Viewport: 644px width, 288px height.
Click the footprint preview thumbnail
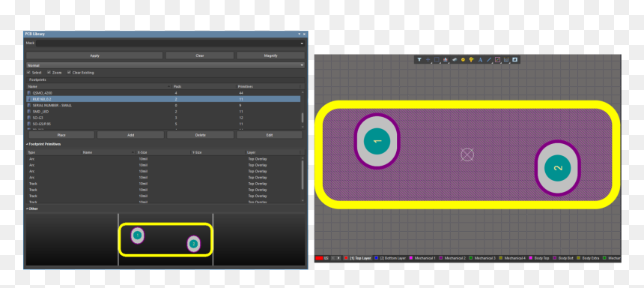click(x=166, y=239)
